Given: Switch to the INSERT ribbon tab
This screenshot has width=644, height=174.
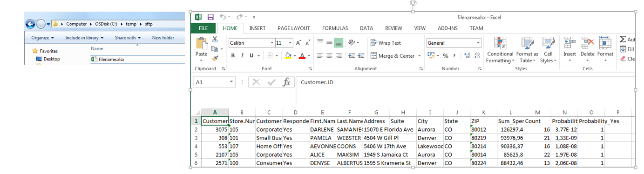Looking at the screenshot, I should click(258, 28).
